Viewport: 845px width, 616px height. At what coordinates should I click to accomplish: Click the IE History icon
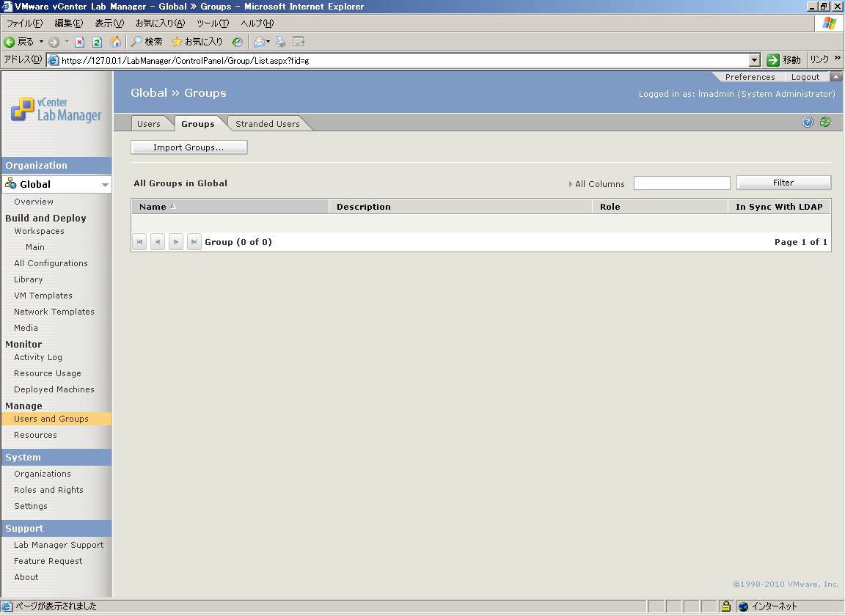[237, 42]
